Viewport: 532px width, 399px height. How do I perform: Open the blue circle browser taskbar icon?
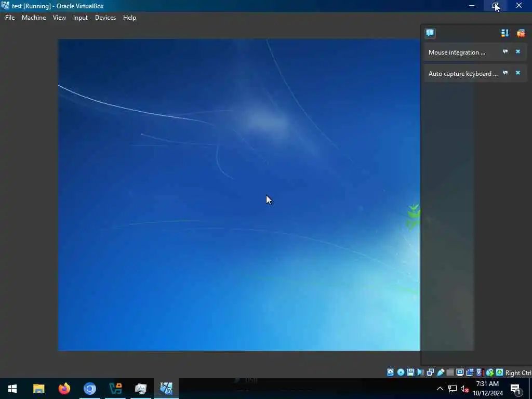[90, 389]
